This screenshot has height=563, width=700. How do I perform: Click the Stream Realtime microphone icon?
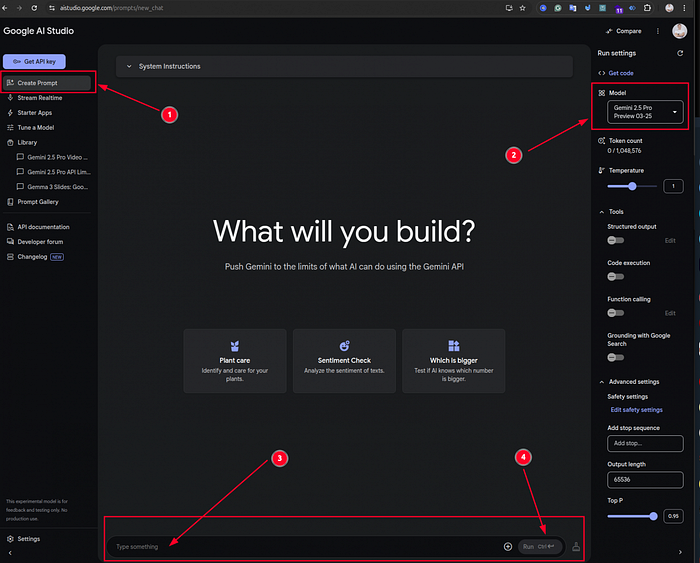click(x=10, y=98)
